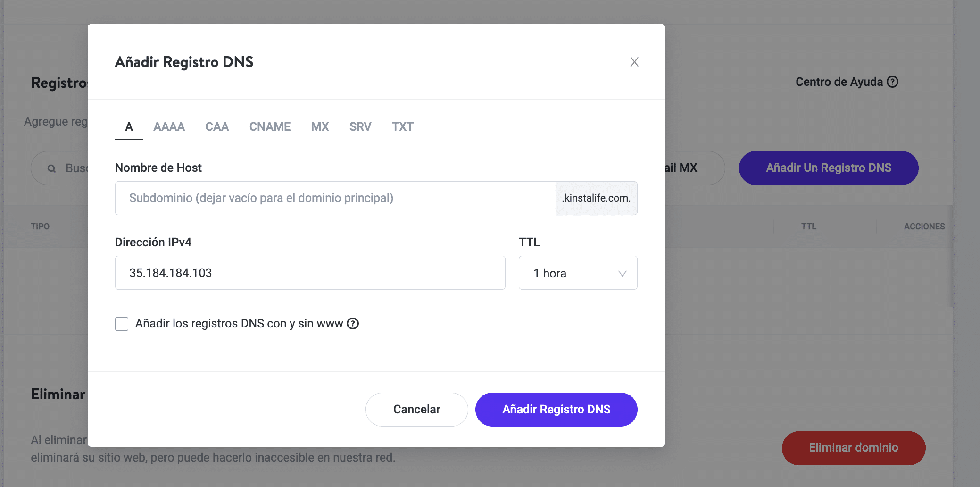
Task: Switch to the TXT record tab
Action: pyautogui.click(x=402, y=126)
